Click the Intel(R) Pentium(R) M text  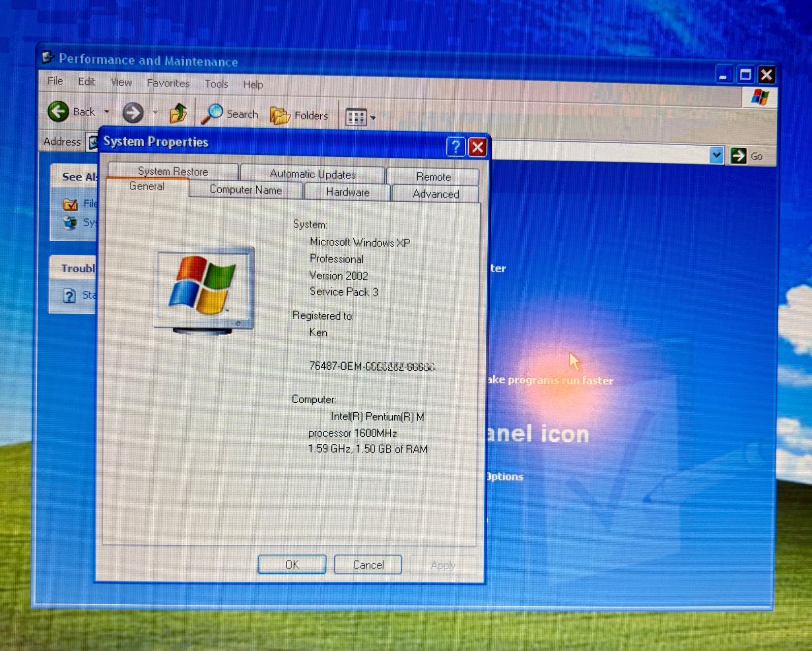377,417
